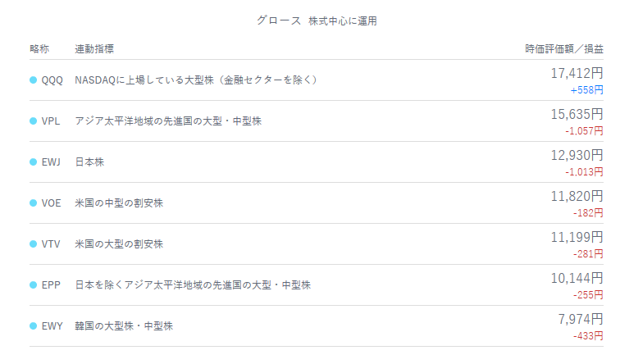Screen dimensions: 620x364
Task: Select the EWY 韓国の大型株・中型株 description
Action: click(124, 326)
